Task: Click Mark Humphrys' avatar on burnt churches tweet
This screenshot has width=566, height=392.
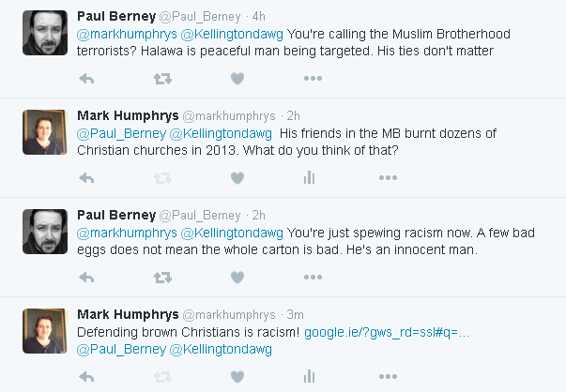Action: pyautogui.click(x=40, y=131)
